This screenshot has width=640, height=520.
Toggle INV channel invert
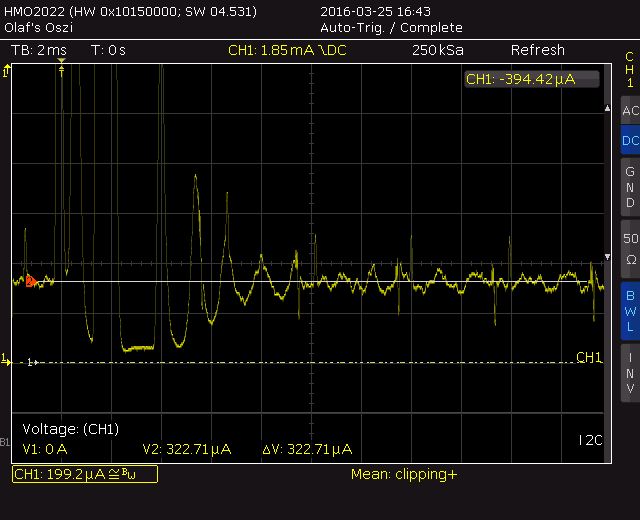click(630, 373)
